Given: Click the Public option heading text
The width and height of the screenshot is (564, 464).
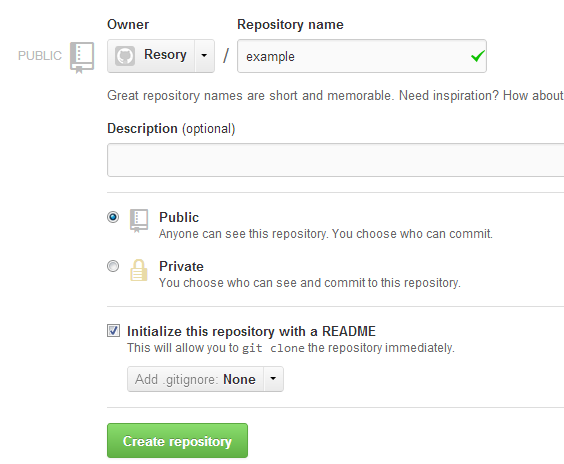Looking at the screenshot, I should [x=179, y=217].
